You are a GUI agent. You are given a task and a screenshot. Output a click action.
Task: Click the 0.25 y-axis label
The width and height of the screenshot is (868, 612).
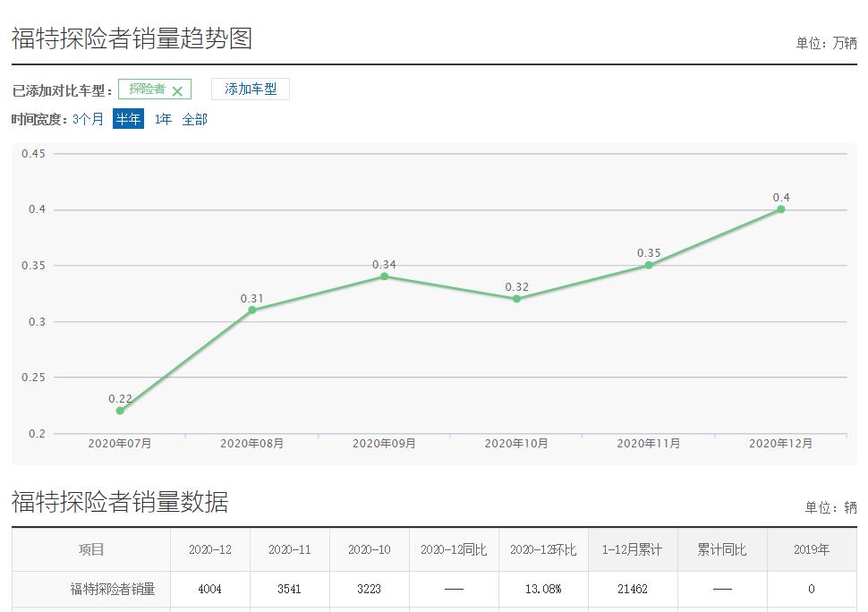click(33, 377)
